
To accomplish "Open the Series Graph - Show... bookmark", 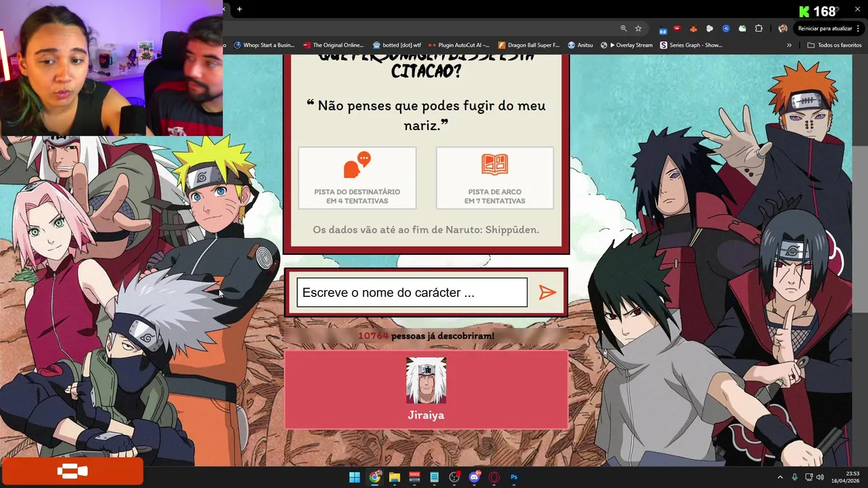I will click(x=691, y=45).
